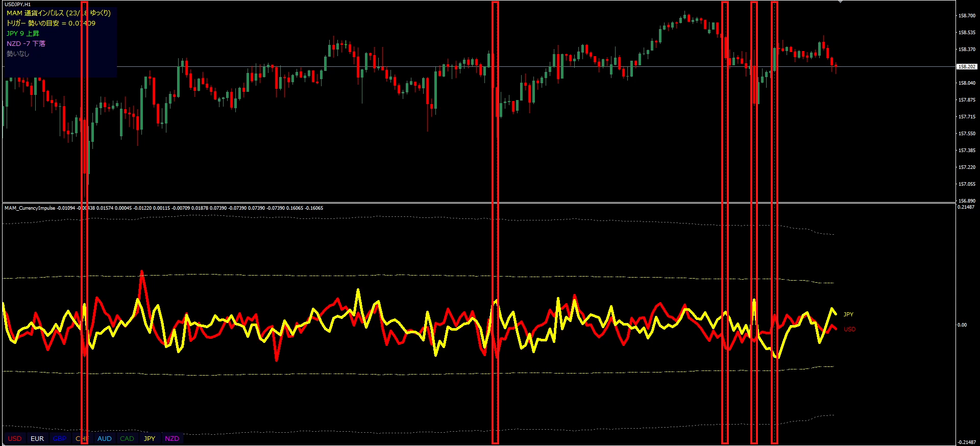The image size is (980, 446).
Task: Click the current price tag 158.202
Action: coord(967,66)
